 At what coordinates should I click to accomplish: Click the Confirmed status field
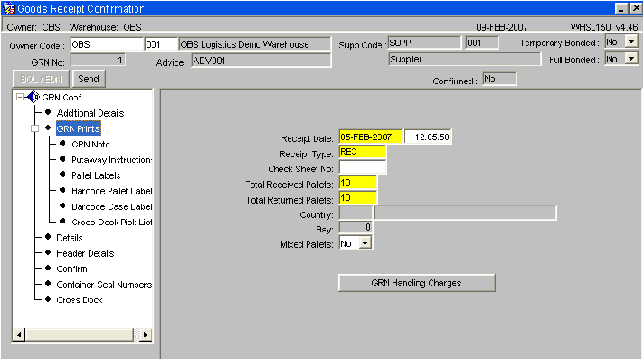[499, 79]
